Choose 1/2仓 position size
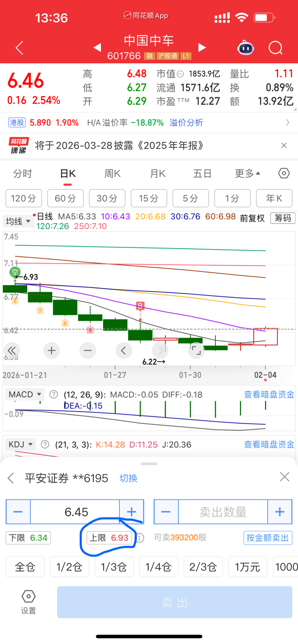The image size is (298, 644). tap(69, 567)
